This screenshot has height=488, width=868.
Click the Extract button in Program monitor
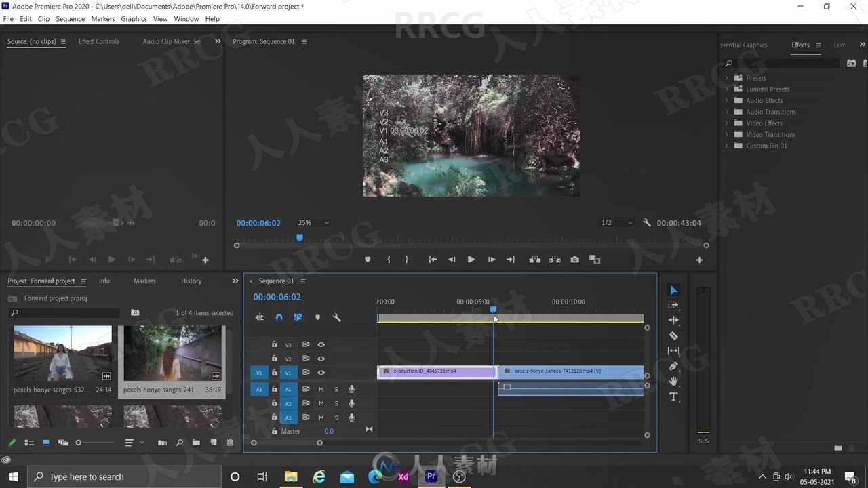tap(555, 260)
